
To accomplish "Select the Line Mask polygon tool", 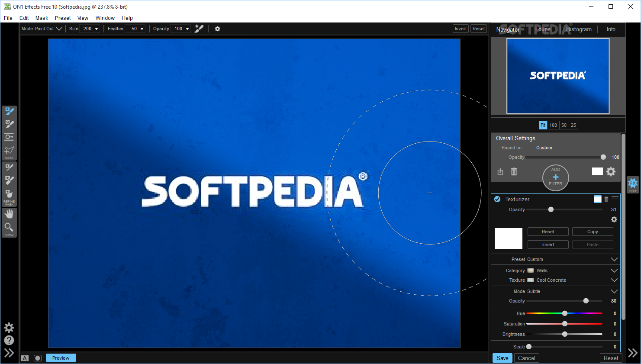I will [x=9, y=150].
